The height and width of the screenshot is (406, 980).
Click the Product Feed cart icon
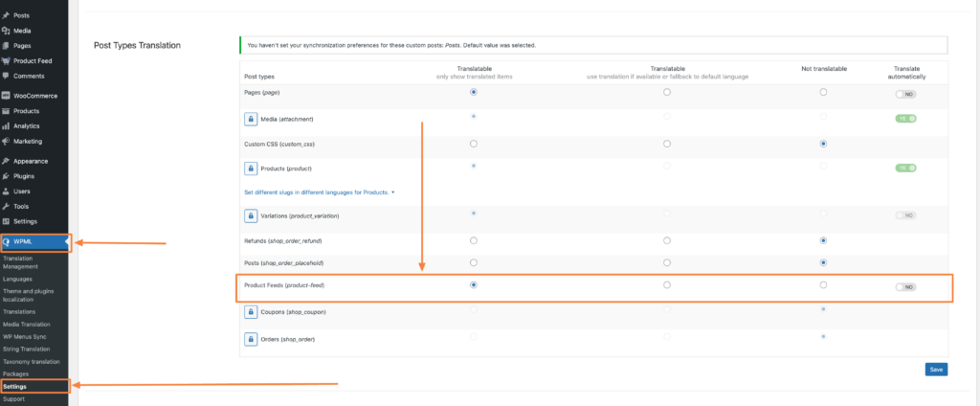(x=6, y=60)
